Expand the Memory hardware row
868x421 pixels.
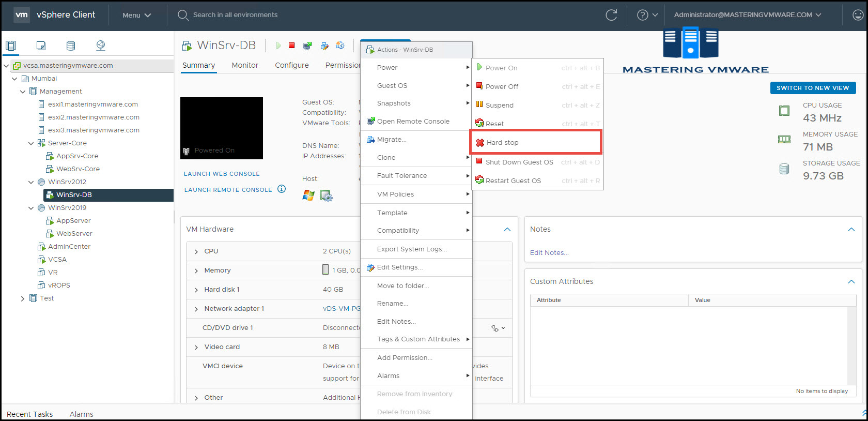click(x=196, y=270)
